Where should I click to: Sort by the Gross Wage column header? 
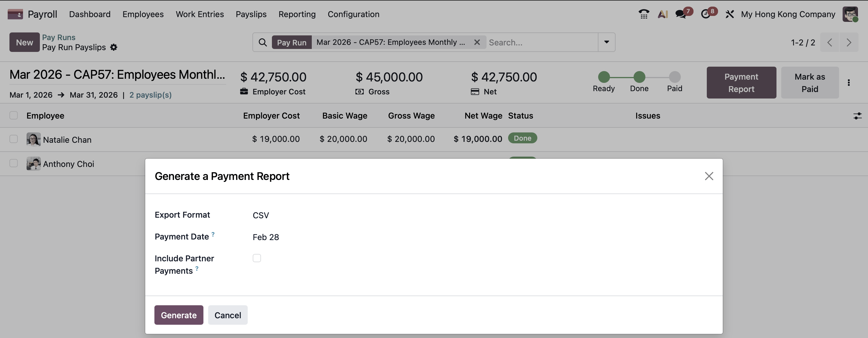[x=411, y=116]
